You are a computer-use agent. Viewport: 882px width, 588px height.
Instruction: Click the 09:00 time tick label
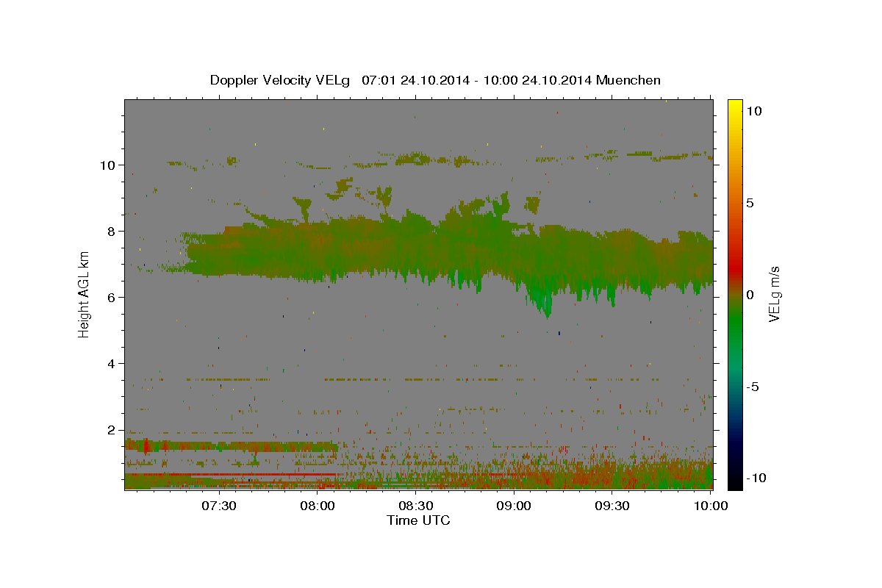[514, 506]
